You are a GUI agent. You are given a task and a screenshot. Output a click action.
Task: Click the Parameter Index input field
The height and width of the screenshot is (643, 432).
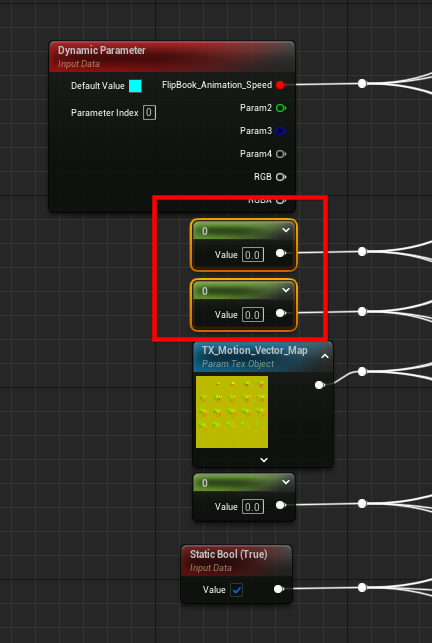pyautogui.click(x=149, y=112)
